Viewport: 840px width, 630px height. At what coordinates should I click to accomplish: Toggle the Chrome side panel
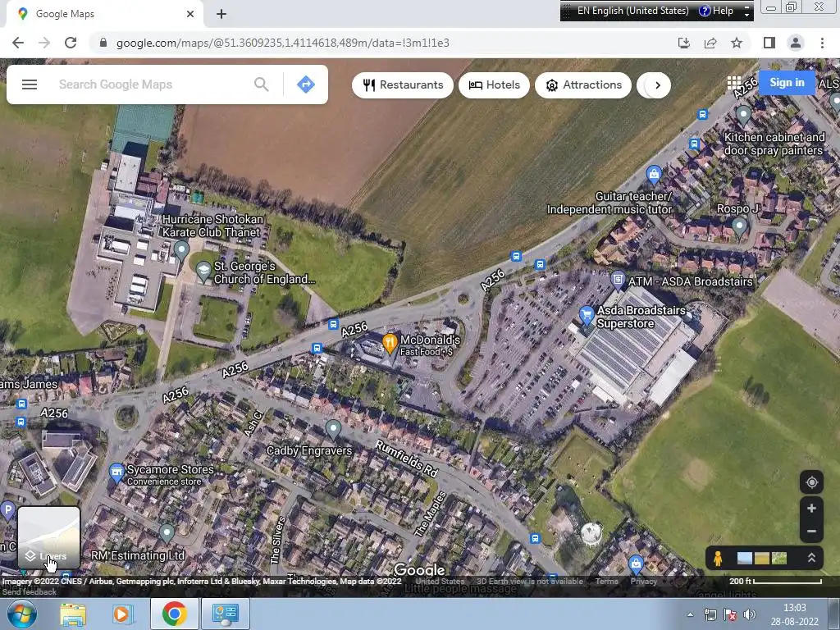point(769,43)
